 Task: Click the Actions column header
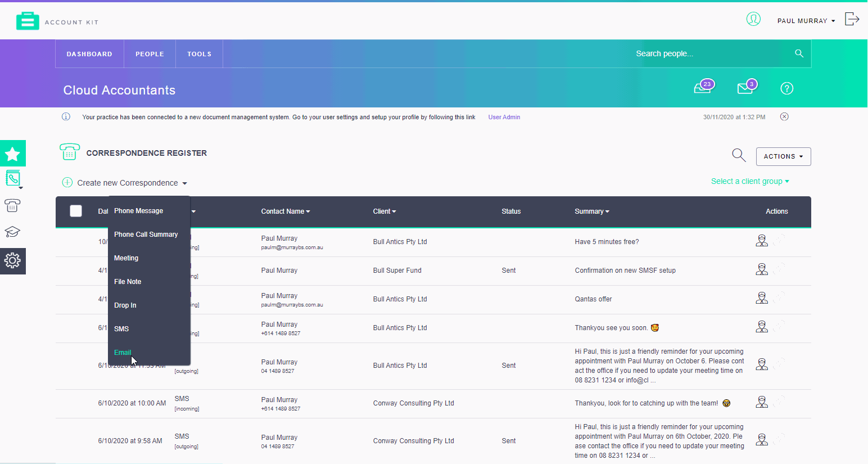pos(777,211)
